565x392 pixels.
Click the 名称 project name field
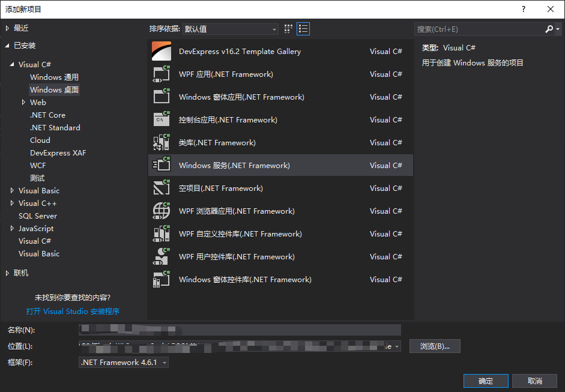click(239, 330)
